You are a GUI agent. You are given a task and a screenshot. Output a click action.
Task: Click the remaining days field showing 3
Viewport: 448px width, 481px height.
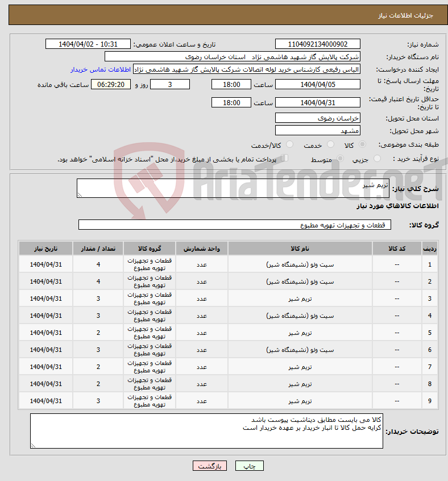(170, 84)
